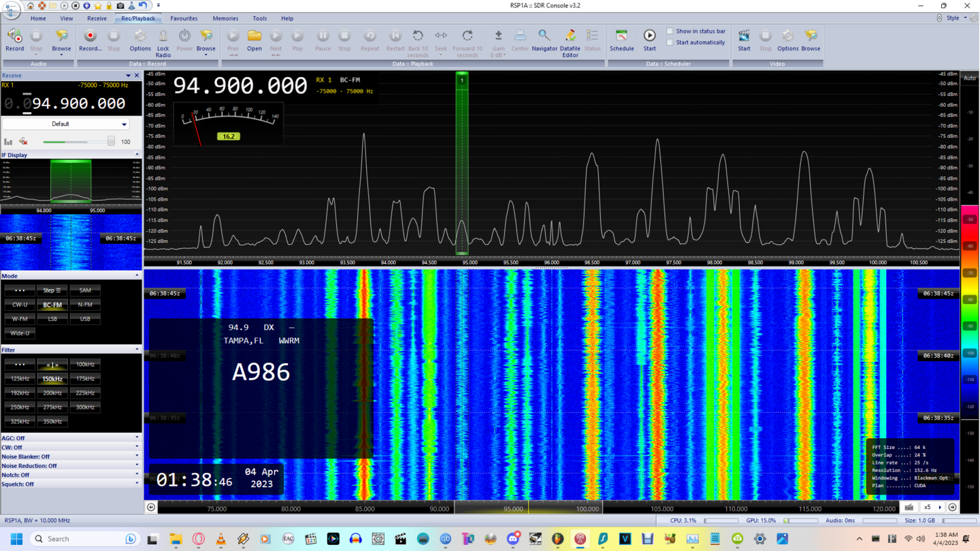
Task: Open the Receive ribbon tab
Action: (x=97, y=18)
